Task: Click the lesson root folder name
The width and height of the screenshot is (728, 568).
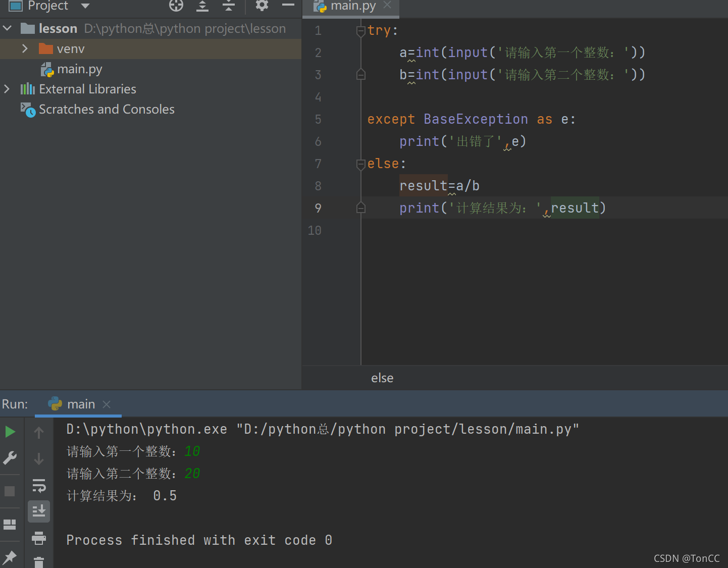Action: [x=58, y=28]
